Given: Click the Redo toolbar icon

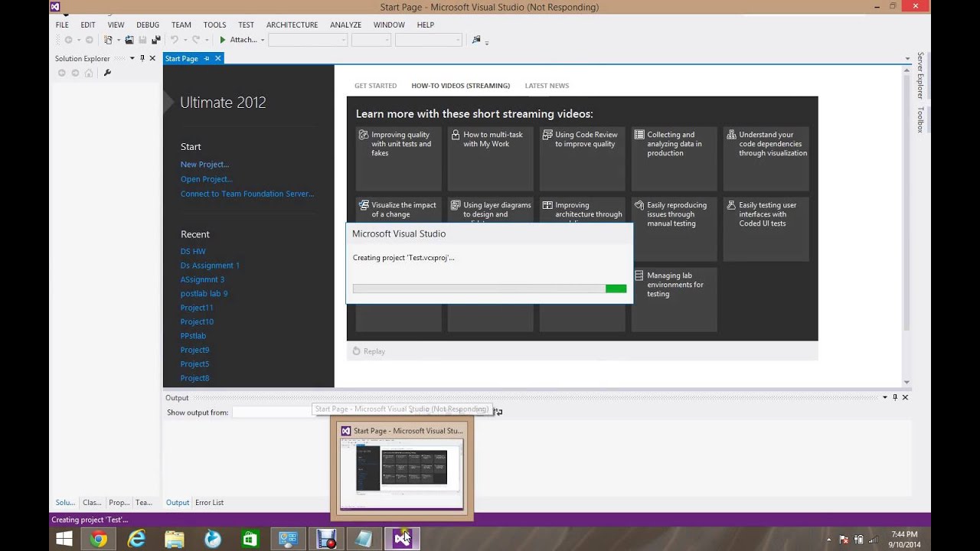Looking at the screenshot, I should pyautogui.click(x=196, y=40).
